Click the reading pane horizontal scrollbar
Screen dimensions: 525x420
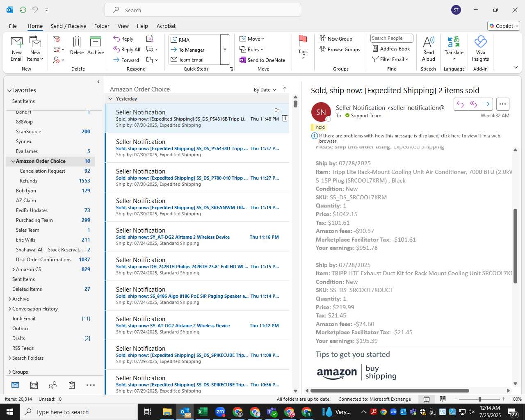coord(389,390)
